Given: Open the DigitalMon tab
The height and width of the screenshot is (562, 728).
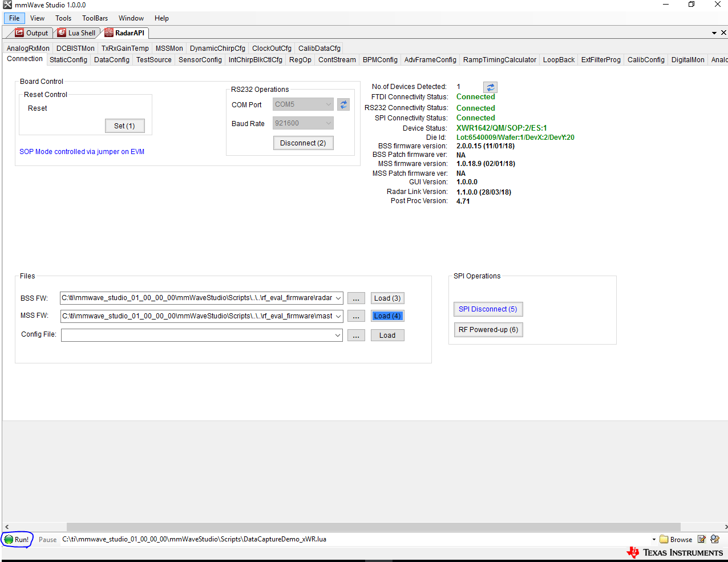Looking at the screenshot, I should pyautogui.click(x=687, y=60).
